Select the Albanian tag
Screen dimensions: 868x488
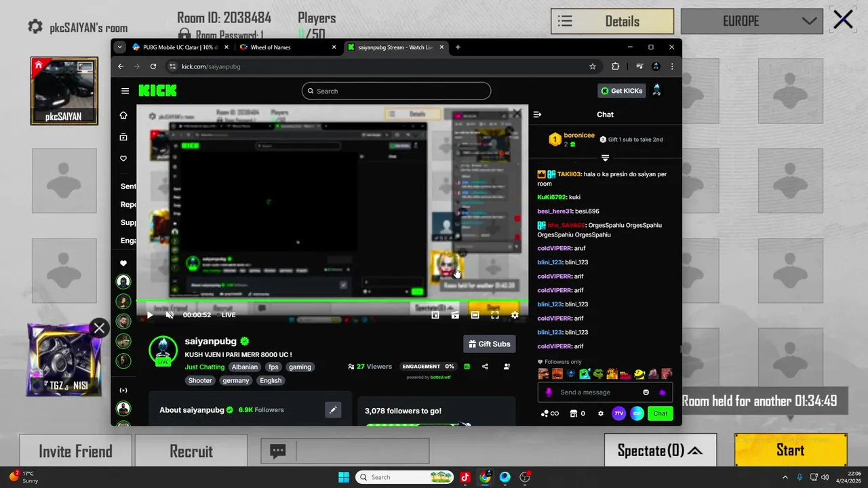pyautogui.click(x=245, y=367)
